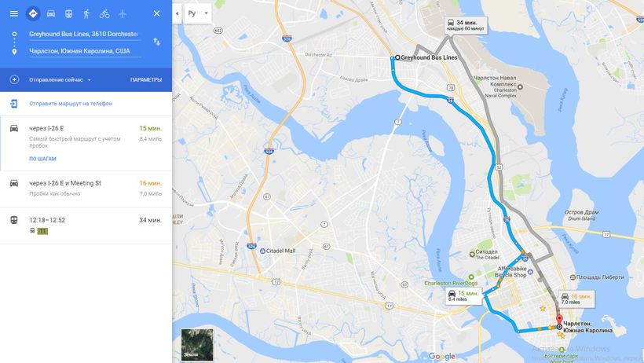Edit the Greyhound Bus Lines origin field

coord(85,34)
